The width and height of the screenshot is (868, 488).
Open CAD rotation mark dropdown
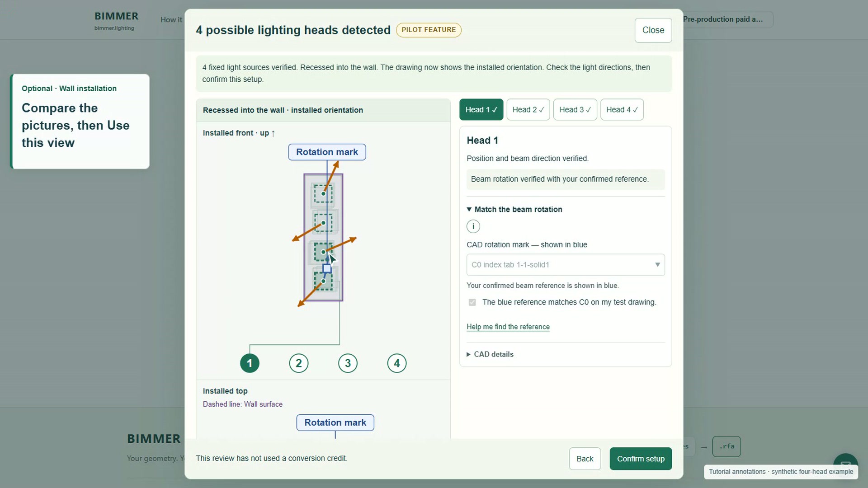566,265
